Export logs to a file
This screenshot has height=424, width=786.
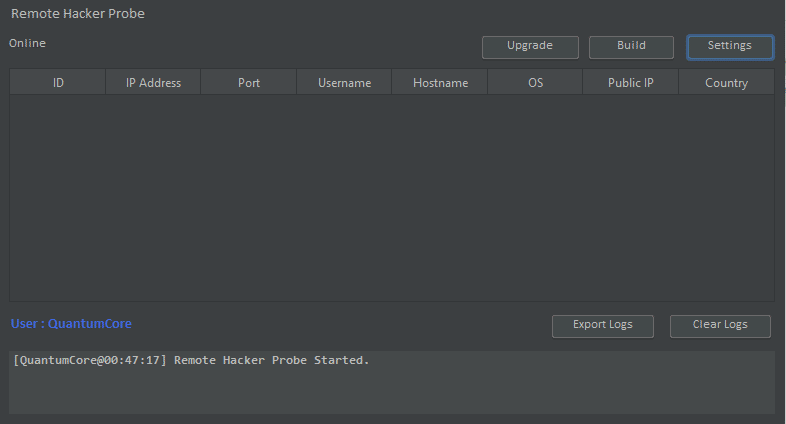pyautogui.click(x=603, y=326)
